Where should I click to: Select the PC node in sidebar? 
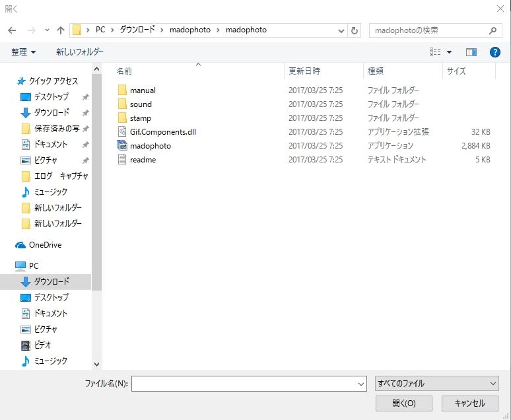[x=34, y=266]
